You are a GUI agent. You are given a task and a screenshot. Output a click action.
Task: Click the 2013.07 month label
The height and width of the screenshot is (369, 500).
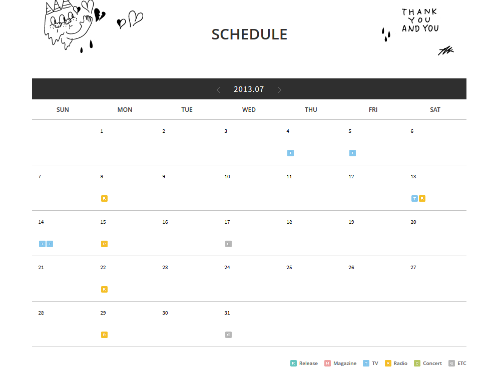click(x=249, y=89)
